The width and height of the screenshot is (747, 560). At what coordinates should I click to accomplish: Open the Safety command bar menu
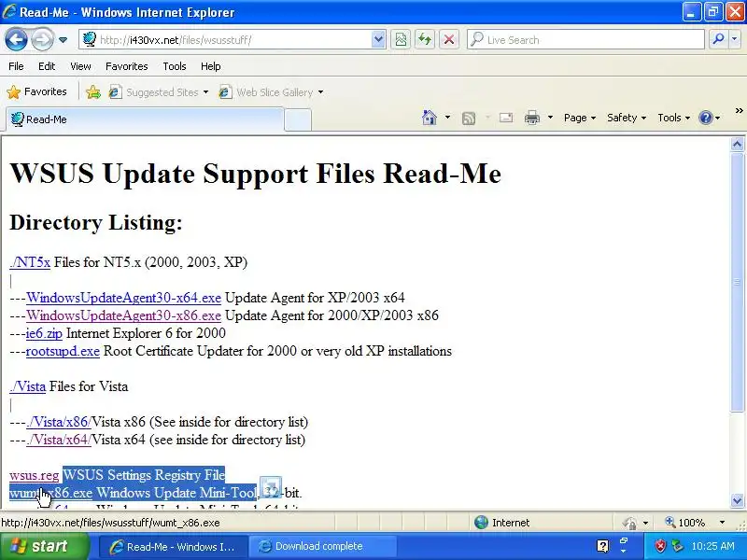tap(627, 118)
